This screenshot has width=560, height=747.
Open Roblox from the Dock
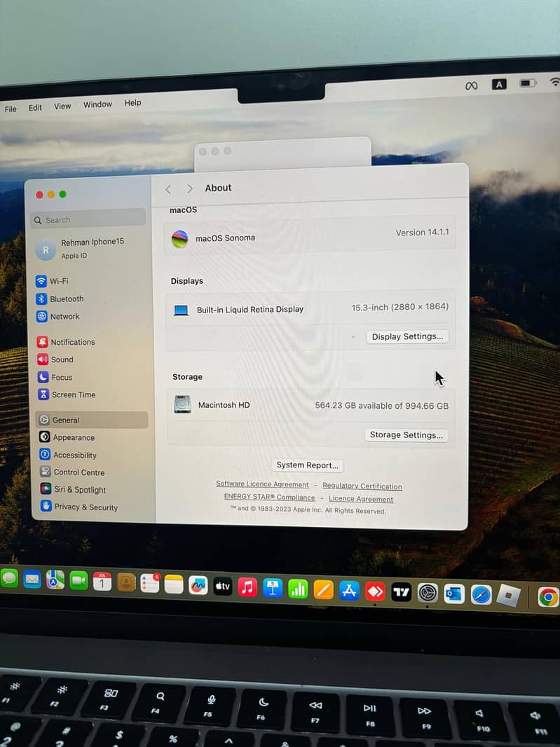[508, 596]
